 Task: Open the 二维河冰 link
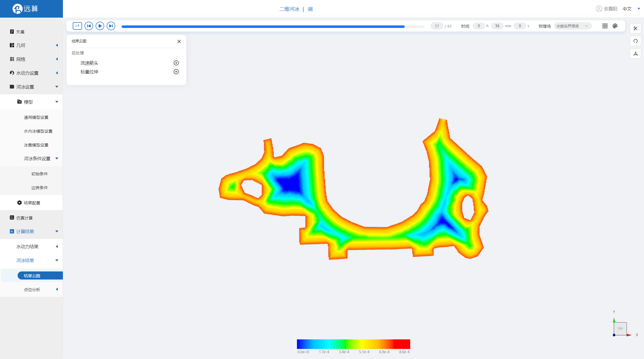289,9
